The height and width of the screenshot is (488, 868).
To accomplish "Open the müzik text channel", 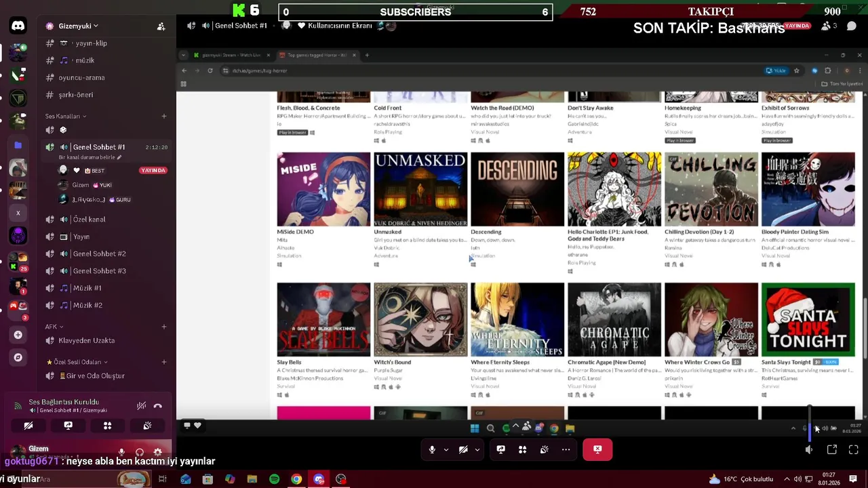I will point(107,60).
